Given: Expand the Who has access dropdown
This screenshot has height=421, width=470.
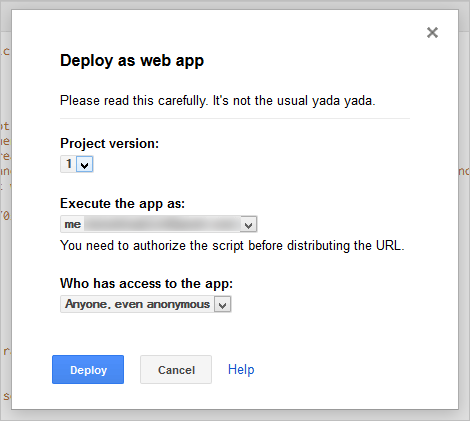Looking at the screenshot, I should 146,304.
